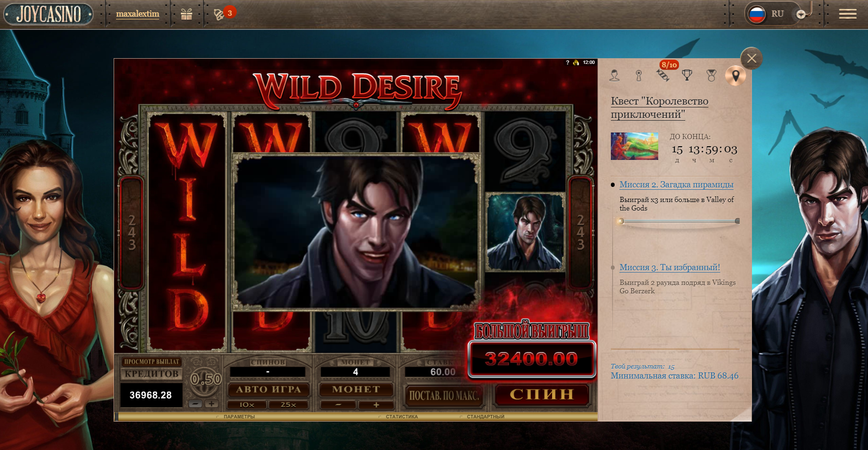Click the СТАВКА bet value 60.00
The image size is (868, 450).
click(x=443, y=372)
